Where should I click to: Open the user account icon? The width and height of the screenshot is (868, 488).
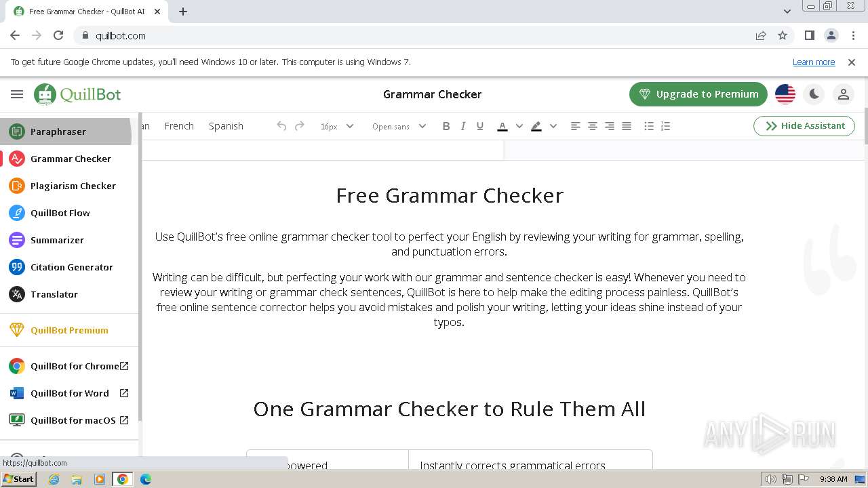(x=844, y=94)
